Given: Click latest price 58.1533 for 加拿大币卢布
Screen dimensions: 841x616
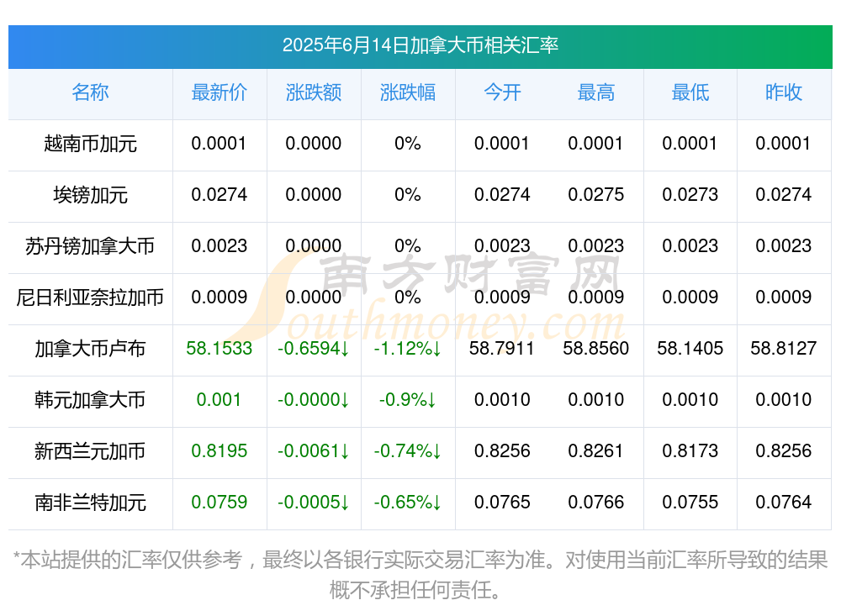Looking at the screenshot, I should click(219, 349).
